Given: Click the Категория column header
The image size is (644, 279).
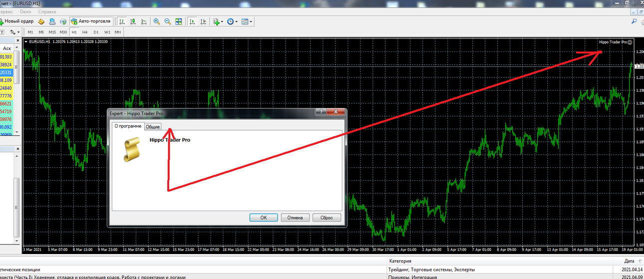Looking at the screenshot, I should [x=499, y=261].
